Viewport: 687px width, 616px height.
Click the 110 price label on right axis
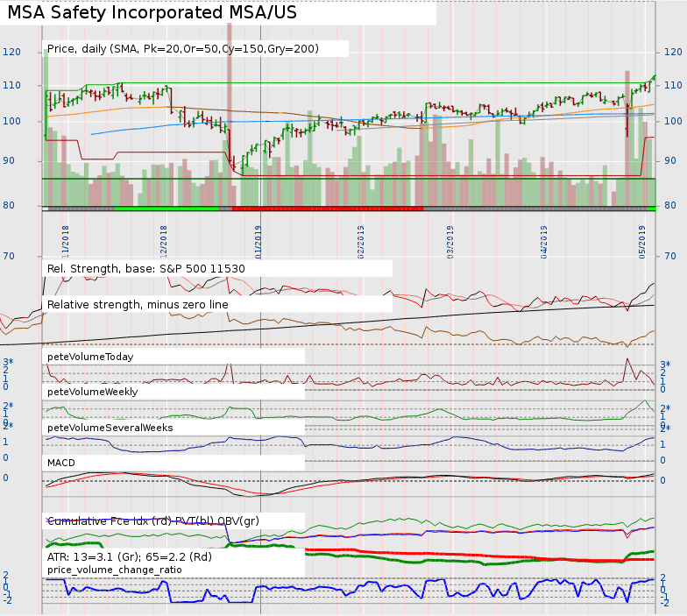673,86
